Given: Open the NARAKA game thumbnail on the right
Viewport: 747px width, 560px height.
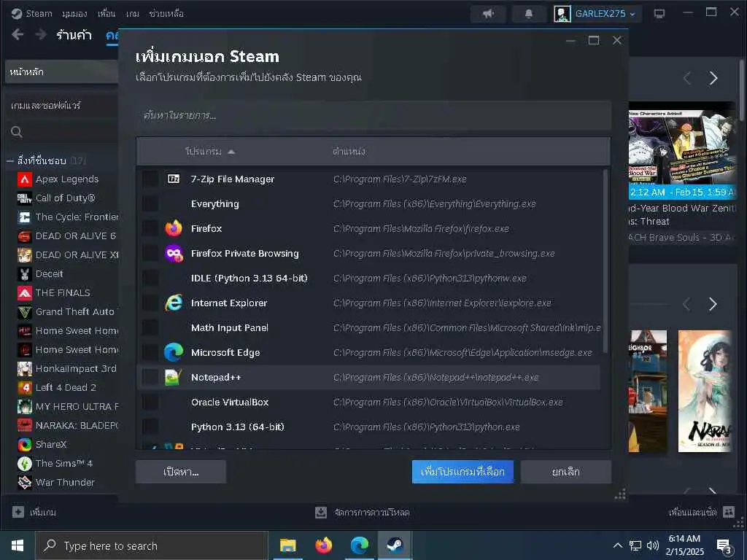Looking at the screenshot, I should (705, 391).
